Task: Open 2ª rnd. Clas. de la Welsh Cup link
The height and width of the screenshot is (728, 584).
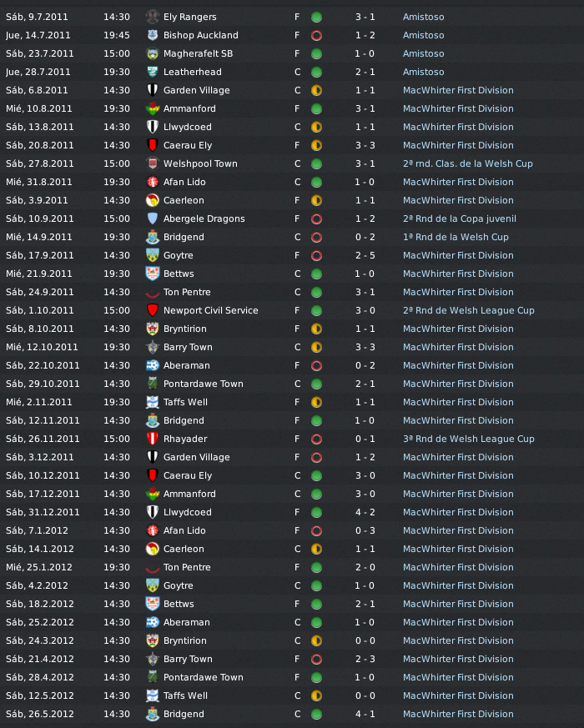Action: click(x=467, y=164)
